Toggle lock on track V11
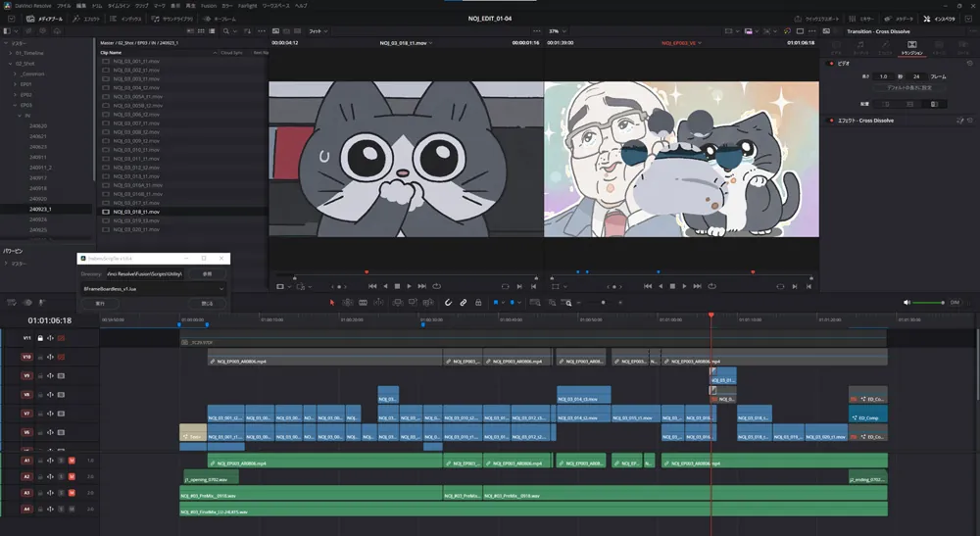This screenshot has width=980, height=536. point(40,338)
